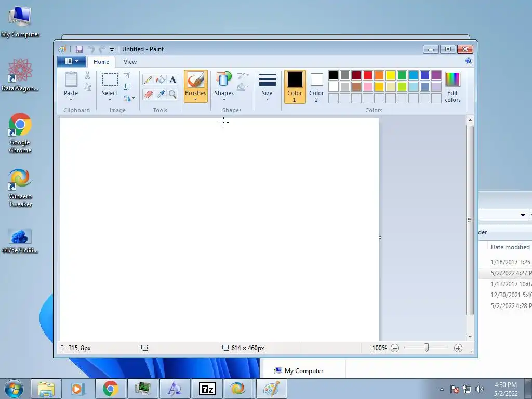
Task: Select the Eraser tool
Action: 148,94
